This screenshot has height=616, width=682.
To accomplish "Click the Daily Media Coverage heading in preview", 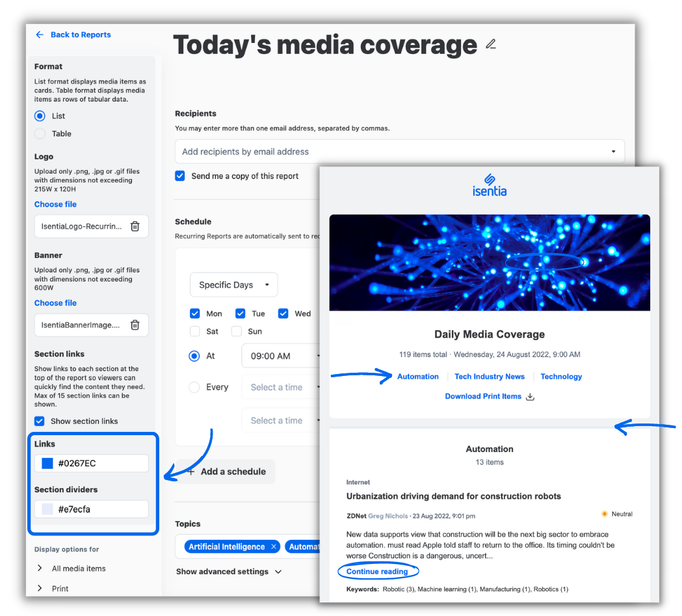I will pos(490,334).
